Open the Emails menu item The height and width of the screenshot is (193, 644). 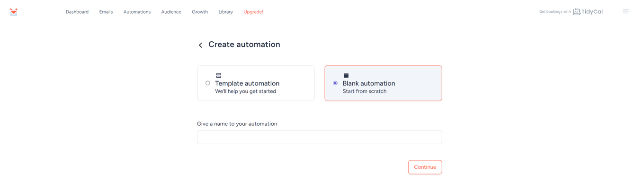pos(106,12)
